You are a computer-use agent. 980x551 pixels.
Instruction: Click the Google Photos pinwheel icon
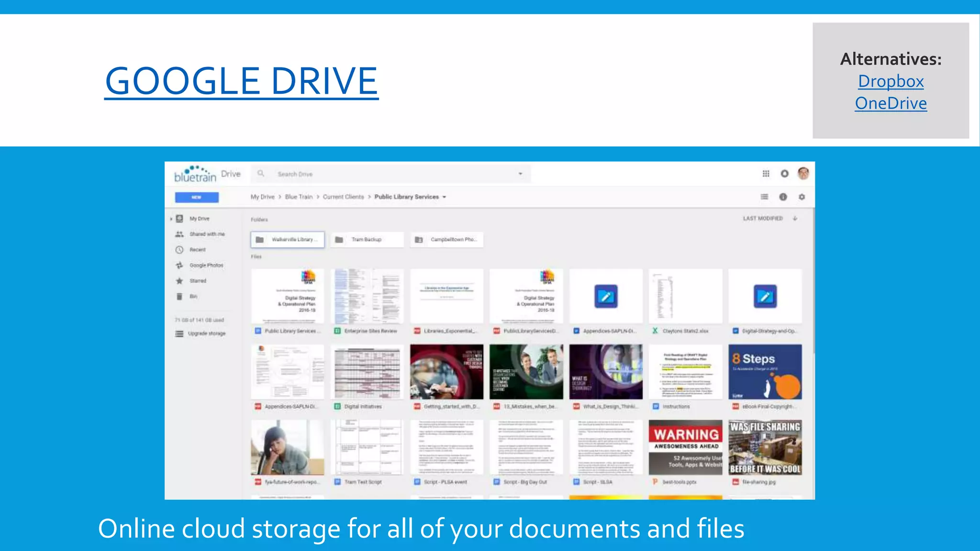pos(179,265)
